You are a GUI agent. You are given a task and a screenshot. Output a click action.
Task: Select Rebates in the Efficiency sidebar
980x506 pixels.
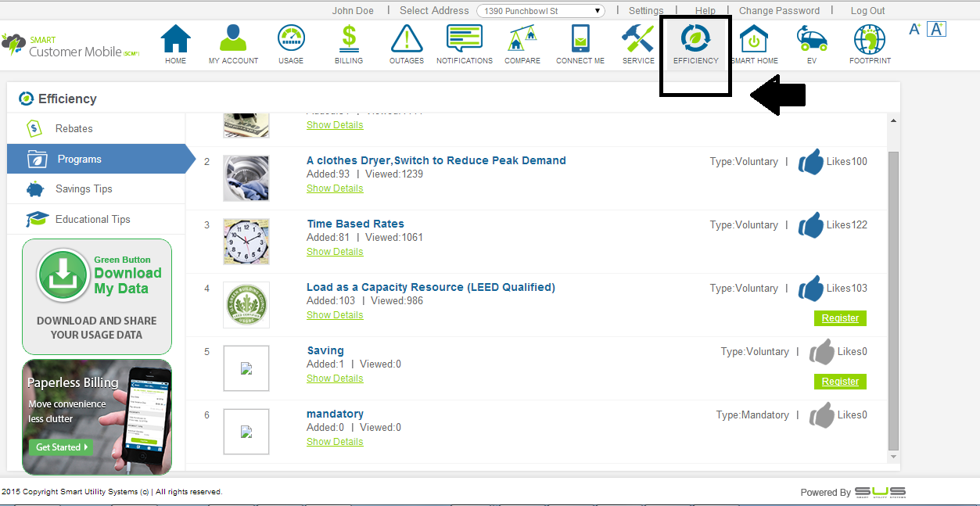pyautogui.click(x=74, y=129)
